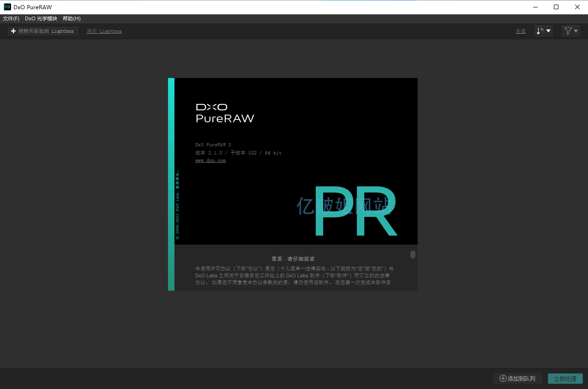Click the DxO PureRAW title bar app icon
The width and height of the screenshot is (588, 389).
(7, 7)
